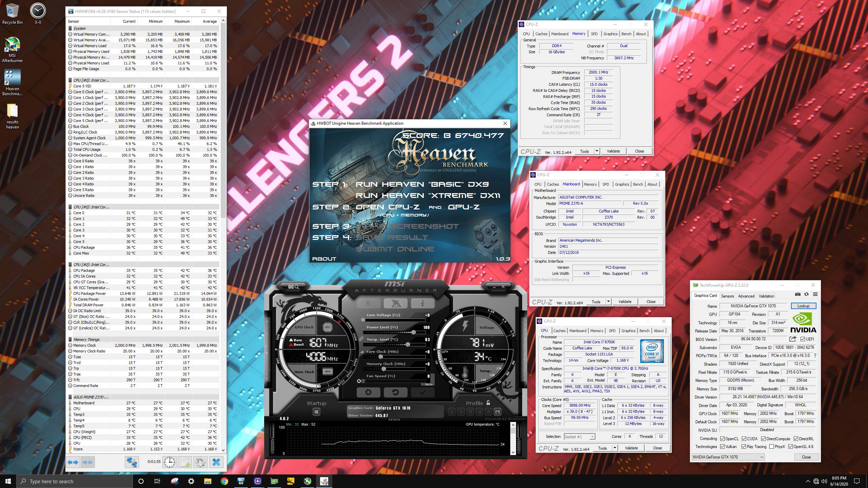868x488 pixels.
Task: Open Afterburner settings gear button
Action: [x=368, y=392]
